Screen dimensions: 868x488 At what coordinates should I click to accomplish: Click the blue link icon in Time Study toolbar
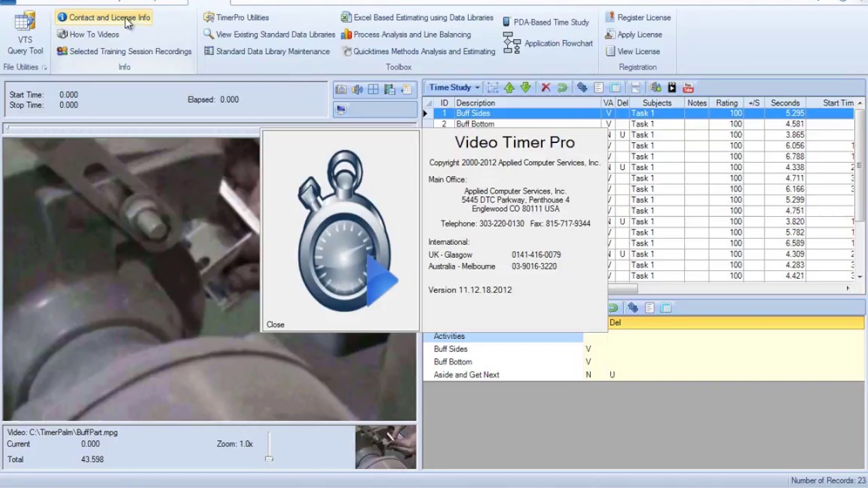click(582, 87)
